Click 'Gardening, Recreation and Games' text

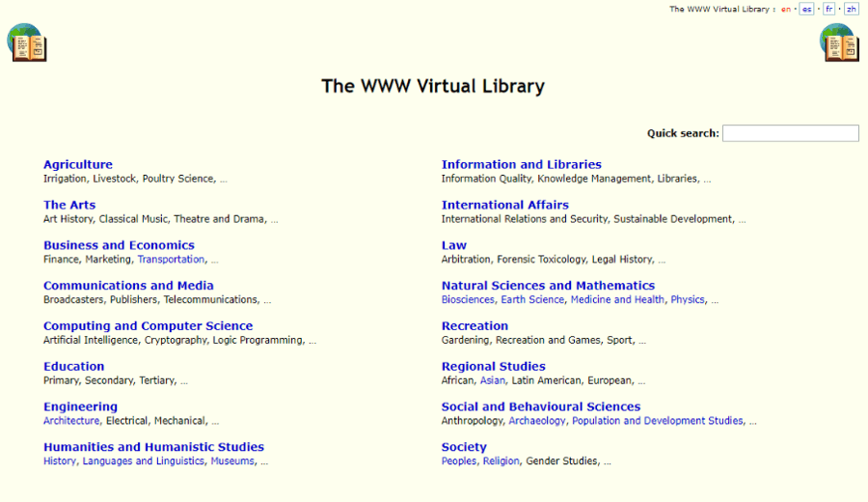click(x=521, y=340)
